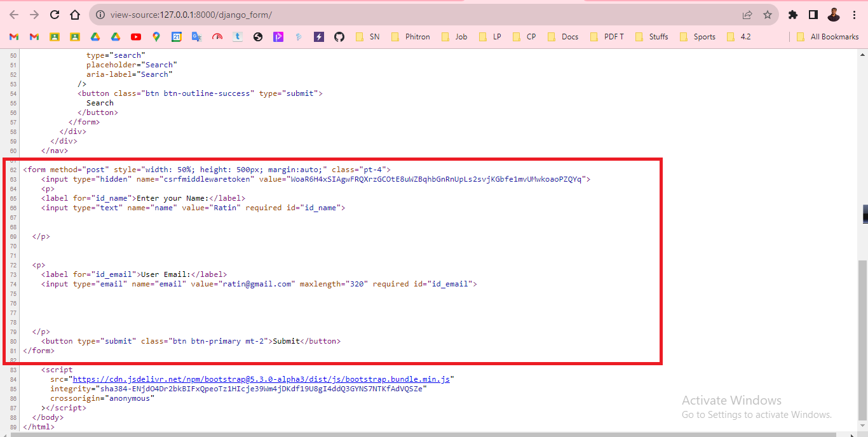Open the black globe bookmark
Image resolution: width=868 pixels, height=437 pixels.
[258, 37]
